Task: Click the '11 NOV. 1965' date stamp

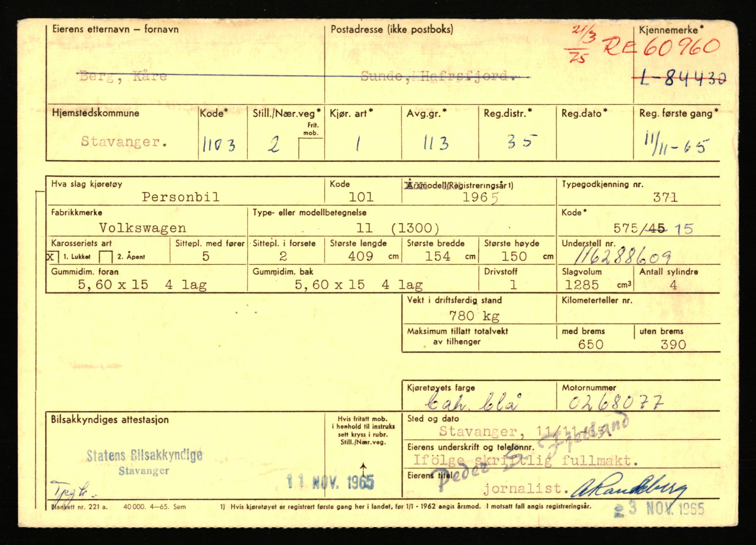Action: (330, 481)
